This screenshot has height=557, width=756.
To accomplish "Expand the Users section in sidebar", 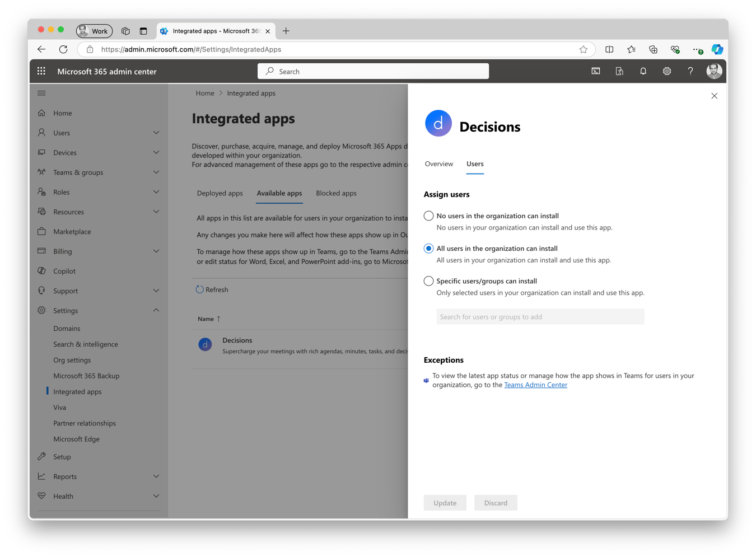I will (156, 133).
